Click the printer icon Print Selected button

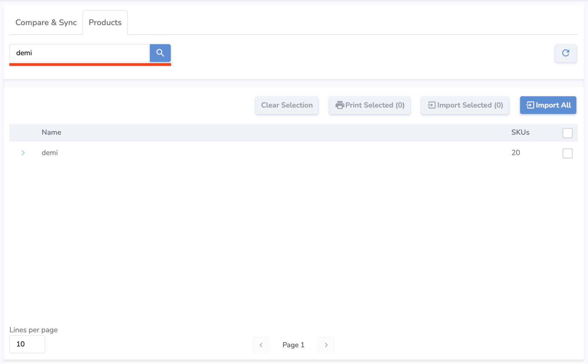(370, 105)
